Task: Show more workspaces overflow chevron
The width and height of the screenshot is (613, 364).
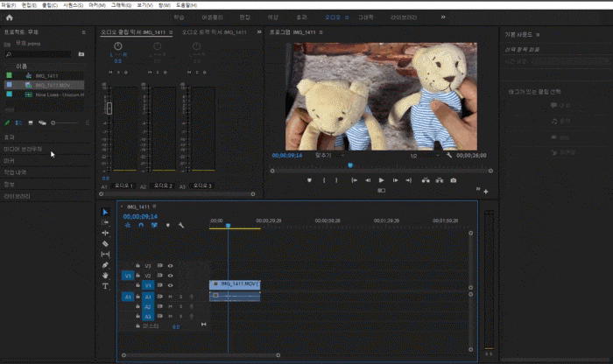Action: (x=443, y=17)
